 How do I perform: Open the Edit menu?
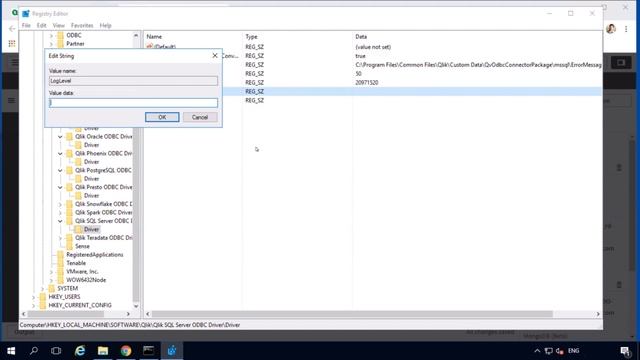pyautogui.click(x=42, y=25)
